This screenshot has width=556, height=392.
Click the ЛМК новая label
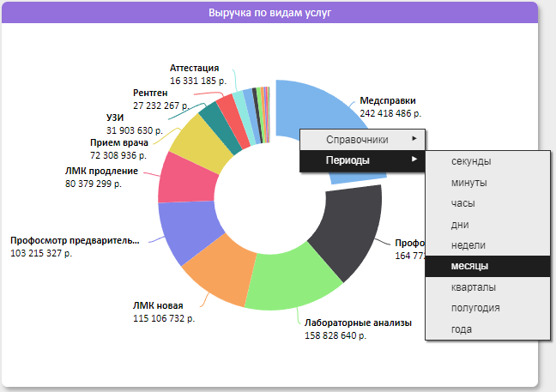coord(158,305)
